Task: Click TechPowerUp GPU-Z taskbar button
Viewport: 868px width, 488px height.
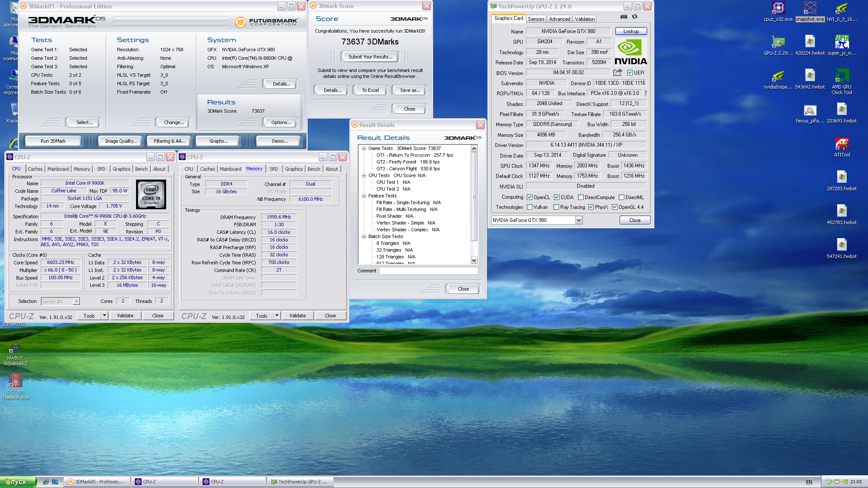Action: [x=300, y=482]
